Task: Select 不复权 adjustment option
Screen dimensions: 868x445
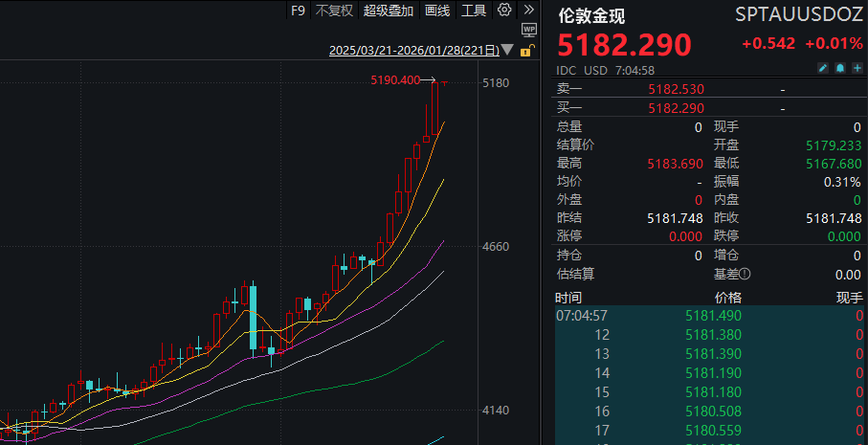Action: tap(334, 11)
